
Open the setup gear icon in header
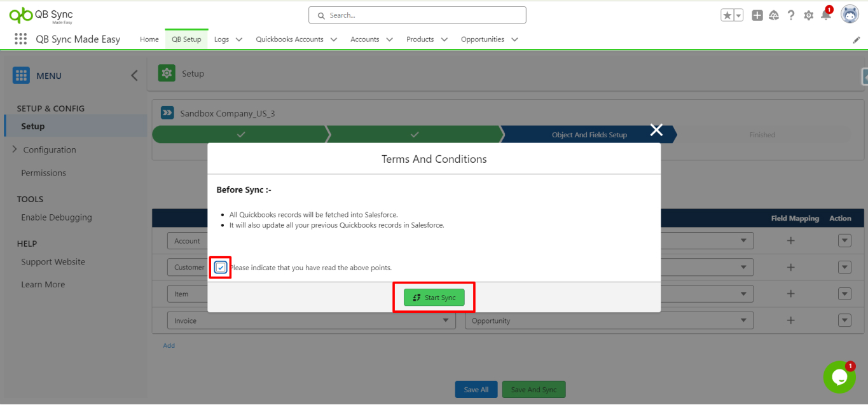[808, 15]
